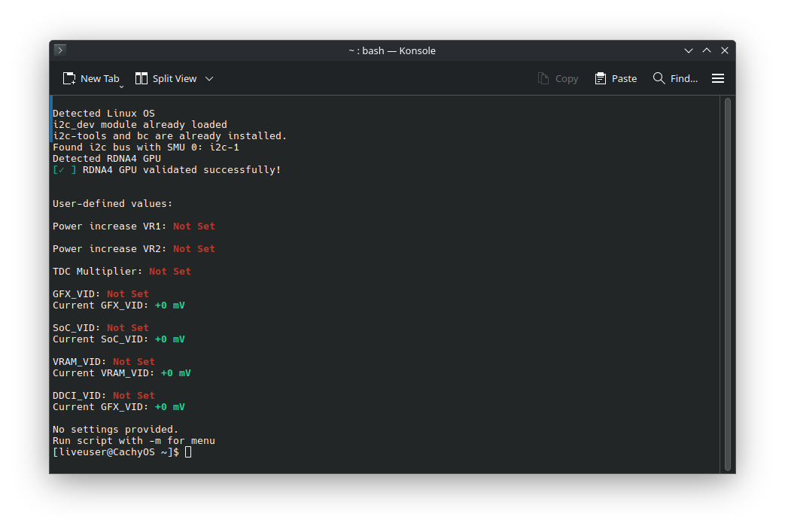Click the Paste clipboard icon
785x532 pixels.
click(601, 78)
